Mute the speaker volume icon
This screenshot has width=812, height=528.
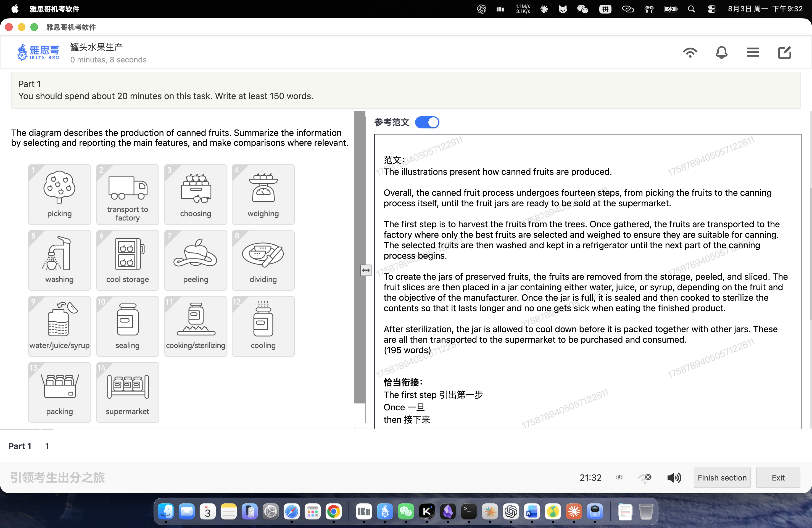[x=674, y=477]
